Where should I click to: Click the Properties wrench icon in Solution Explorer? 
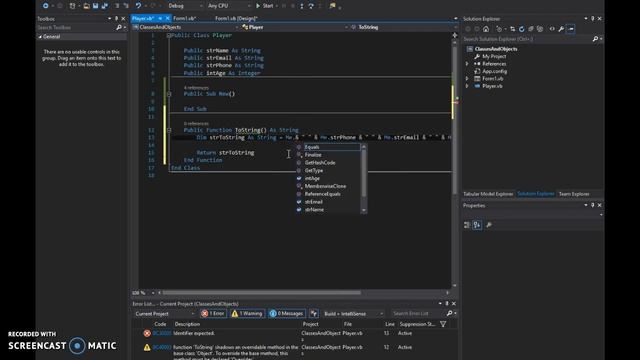[x=561, y=29]
